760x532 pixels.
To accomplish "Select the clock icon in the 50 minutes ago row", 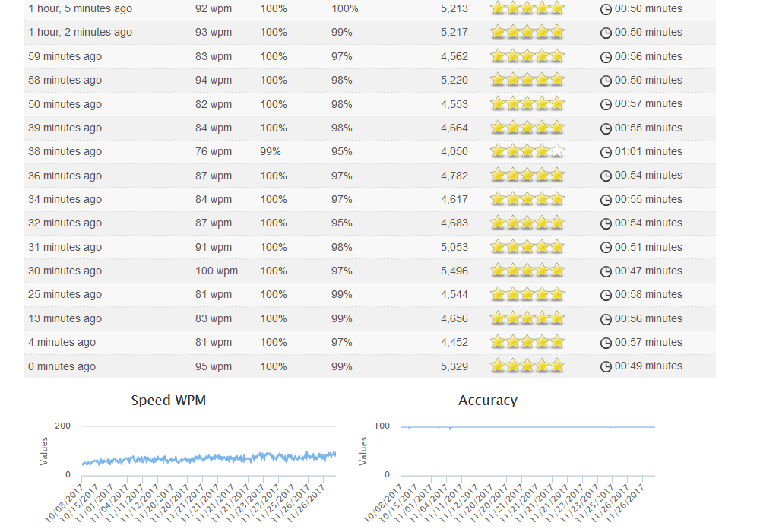I will point(606,105).
